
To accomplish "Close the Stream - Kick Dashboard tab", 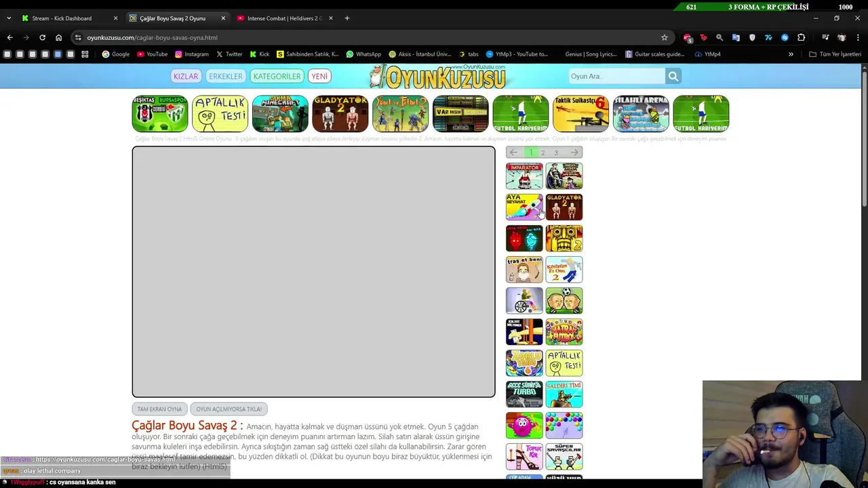I will pos(115,18).
